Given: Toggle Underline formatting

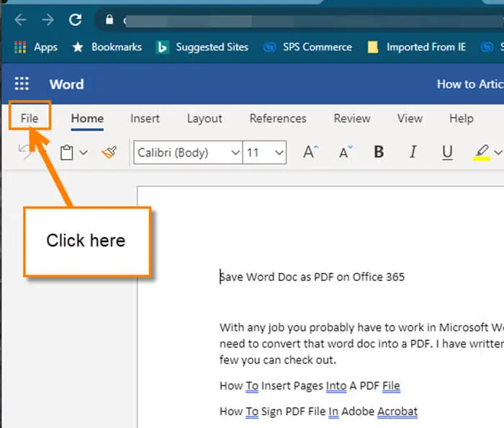Looking at the screenshot, I should pos(447,153).
